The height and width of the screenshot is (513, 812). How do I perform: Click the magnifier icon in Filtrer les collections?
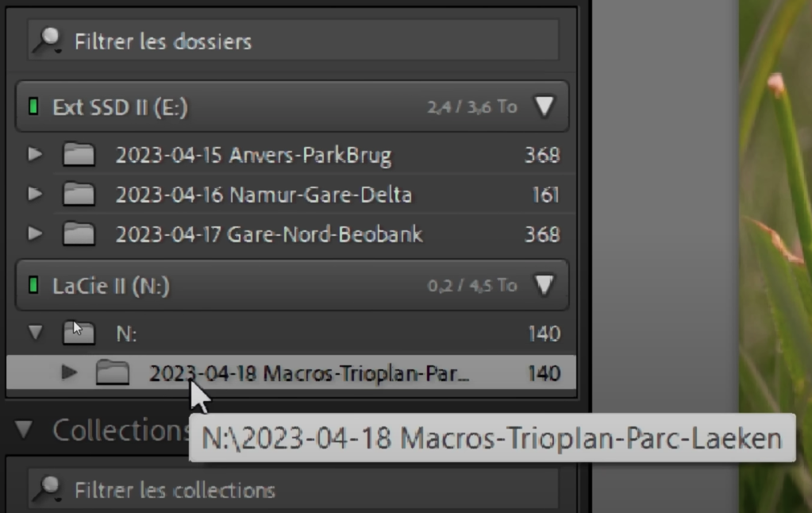[x=49, y=489]
